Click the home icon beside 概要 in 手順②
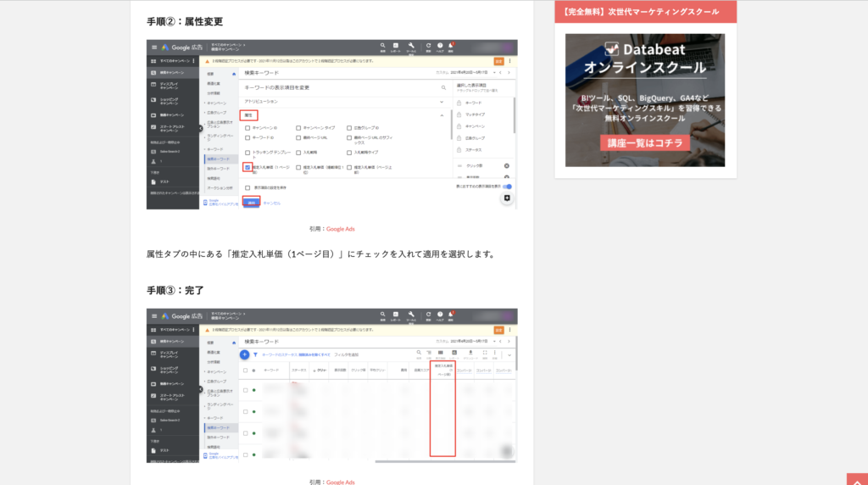Image resolution: width=868 pixels, height=485 pixels. (234, 74)
